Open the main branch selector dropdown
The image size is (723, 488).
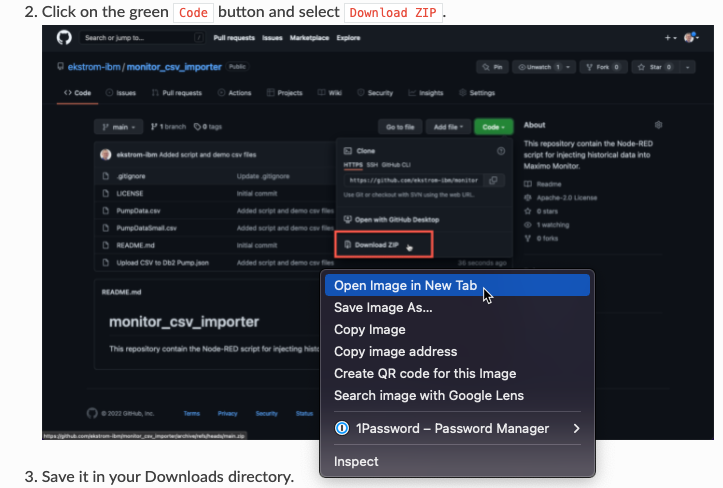[119, 127]
